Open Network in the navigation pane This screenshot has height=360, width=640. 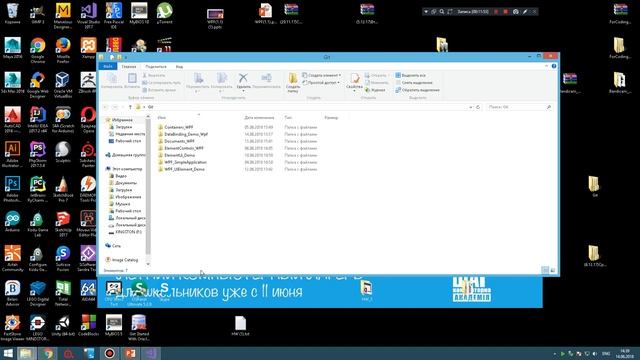116,246
